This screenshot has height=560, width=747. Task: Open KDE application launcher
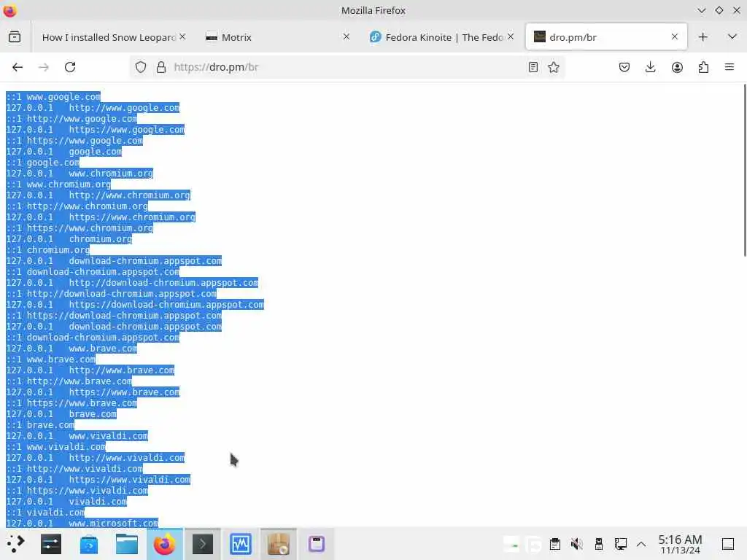16,544
